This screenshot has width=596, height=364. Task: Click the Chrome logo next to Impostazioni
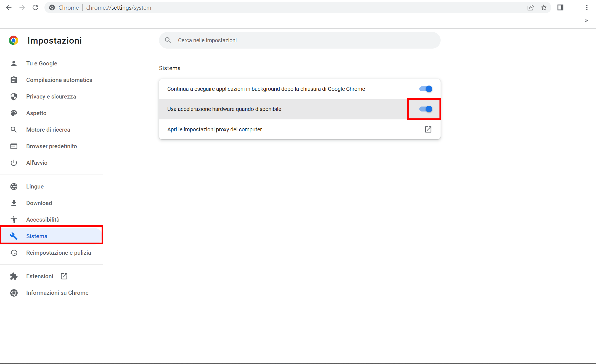14,41
